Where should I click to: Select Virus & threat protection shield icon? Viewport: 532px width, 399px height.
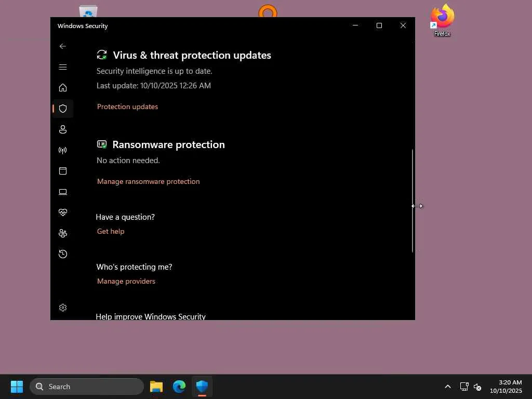click(x=63, y=109)
